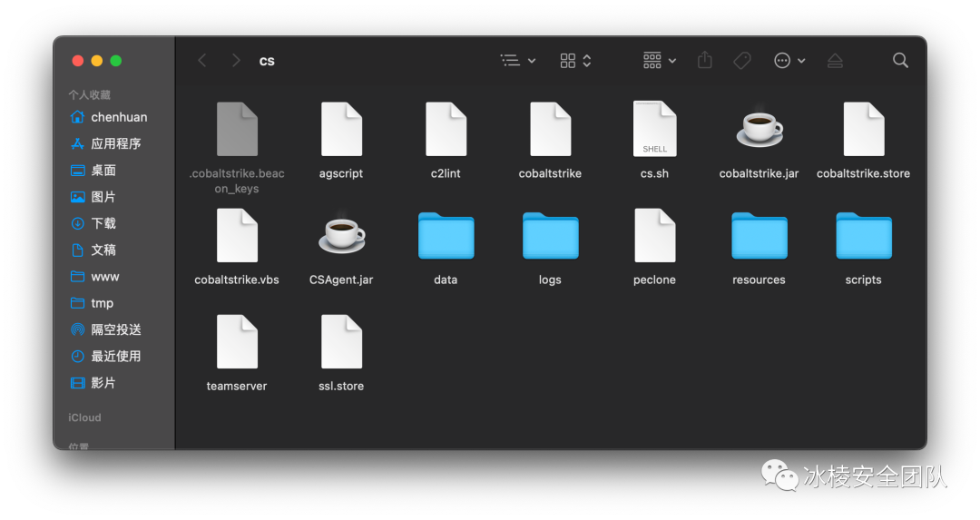Select the c2lint file icon
The height and width of the screenshot is (520, 980).
tap(446, 129)
